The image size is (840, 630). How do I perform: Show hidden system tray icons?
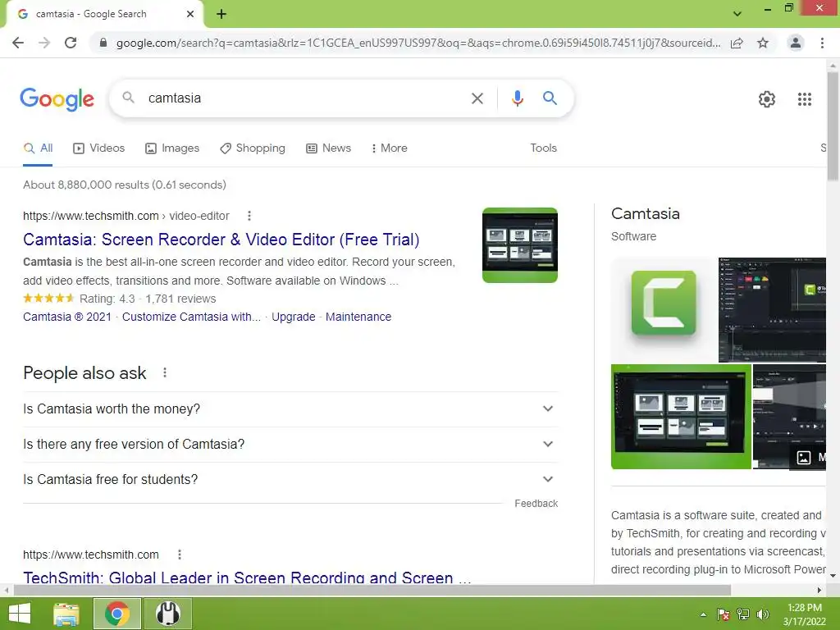click(x=703, y=614)
